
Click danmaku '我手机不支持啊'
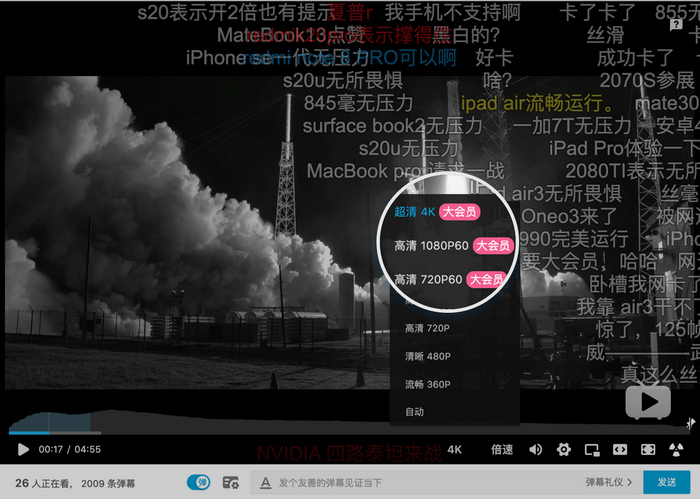pos(453,12)
